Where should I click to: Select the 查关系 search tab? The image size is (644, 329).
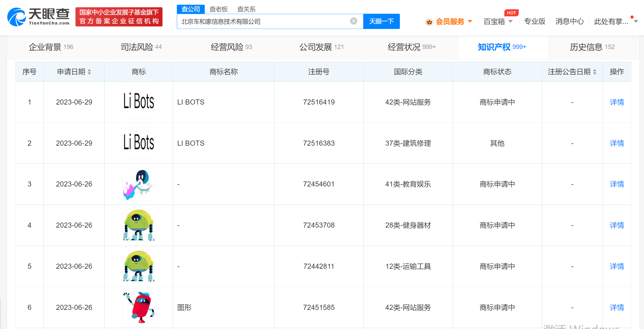[246, 9]
